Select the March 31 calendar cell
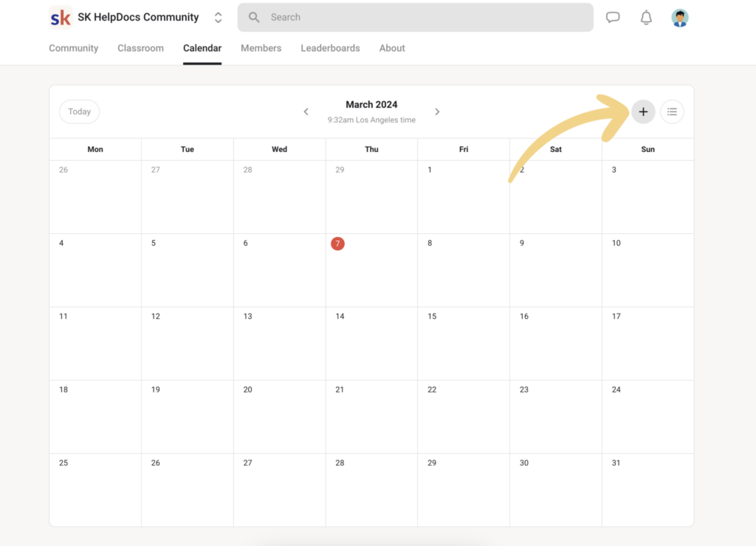Image resolution: width=756 pixels, height=546 pixels. click(647, 489)
